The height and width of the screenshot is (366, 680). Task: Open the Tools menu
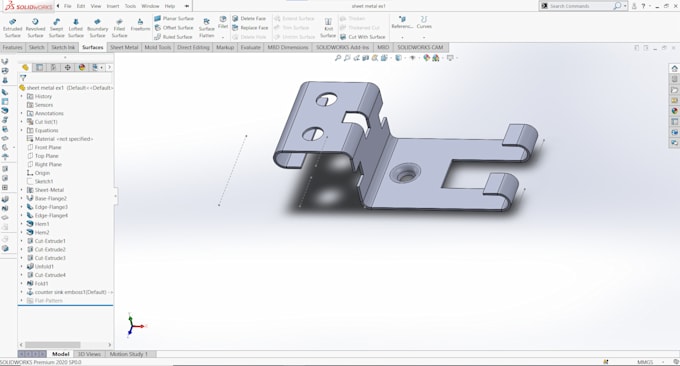click(x=130, y=6)
